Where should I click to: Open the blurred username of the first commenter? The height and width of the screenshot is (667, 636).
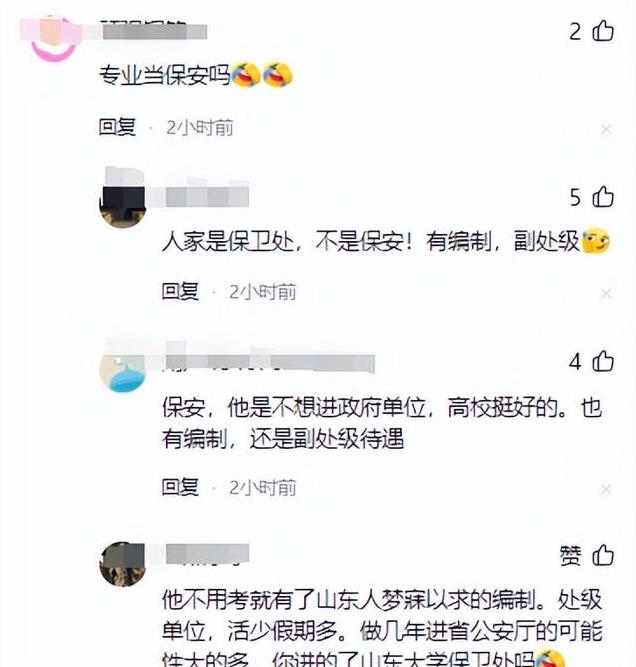pos(154,31)
